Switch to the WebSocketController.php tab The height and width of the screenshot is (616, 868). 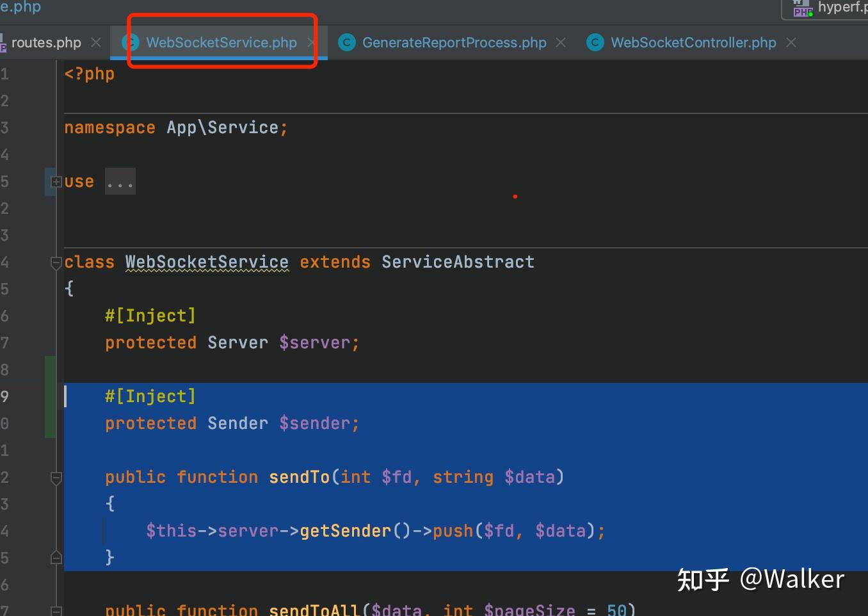693,42
